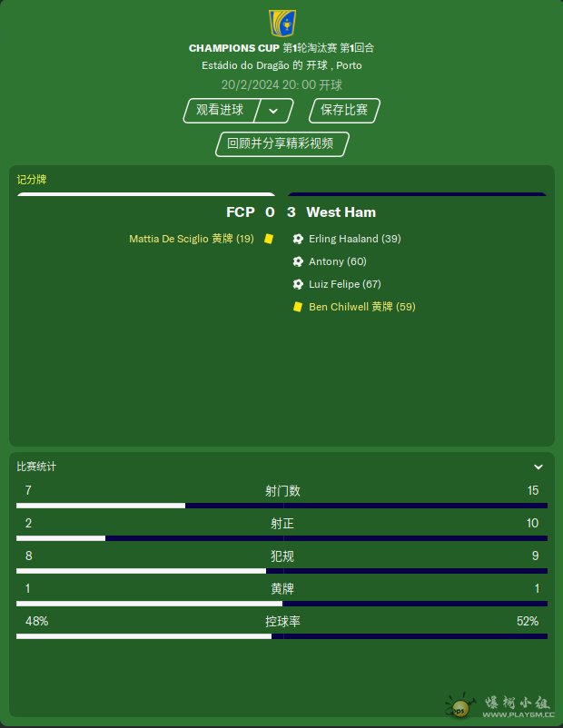Click the 记分牌 panel header

click(x=32, y=180)
